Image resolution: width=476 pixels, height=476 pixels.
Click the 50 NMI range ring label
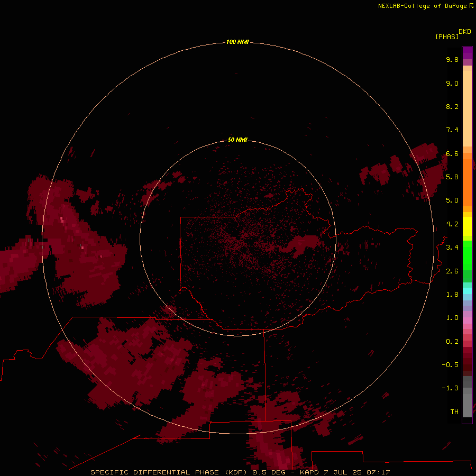237,140
